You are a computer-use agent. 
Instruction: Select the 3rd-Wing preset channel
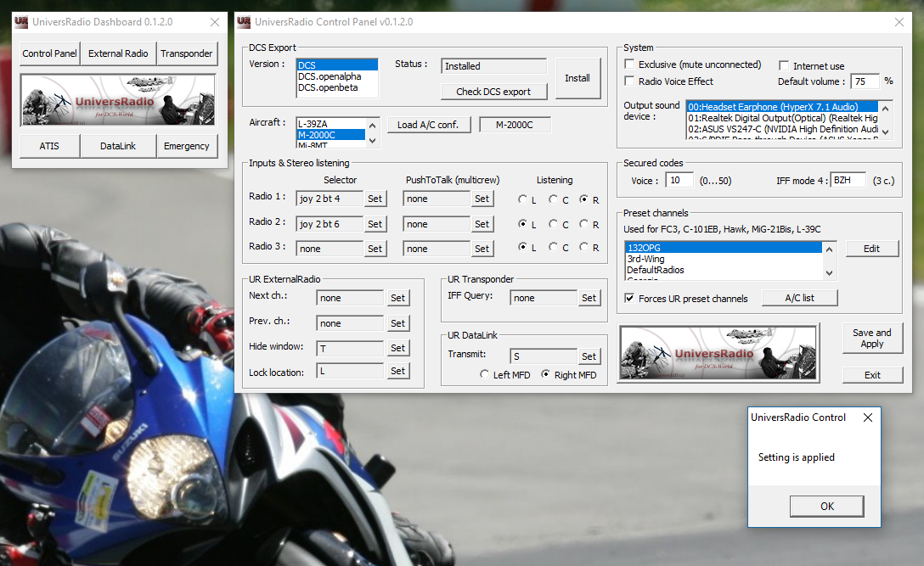click(724, 259)
